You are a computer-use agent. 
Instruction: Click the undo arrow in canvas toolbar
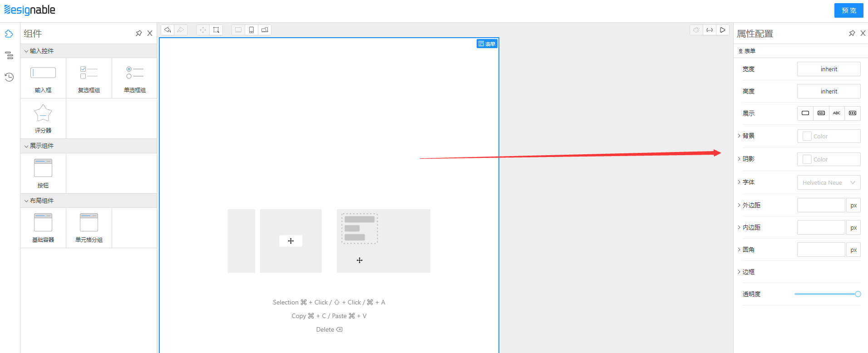(x=168, y=30)
